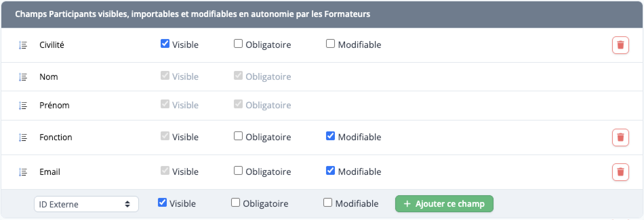
Task: Delete the Civilité field with trash icon
Action: point(620,45)
